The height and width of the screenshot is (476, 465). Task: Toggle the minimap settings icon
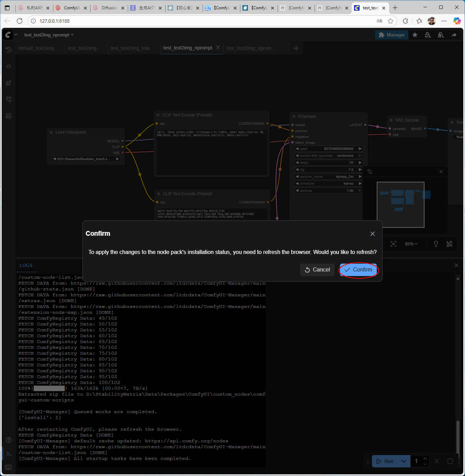[x=370, y=171]
